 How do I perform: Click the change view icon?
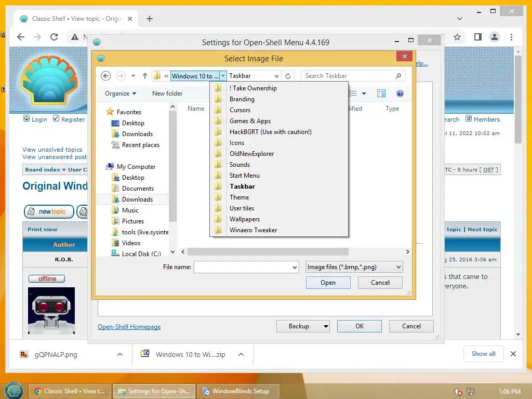353,94
